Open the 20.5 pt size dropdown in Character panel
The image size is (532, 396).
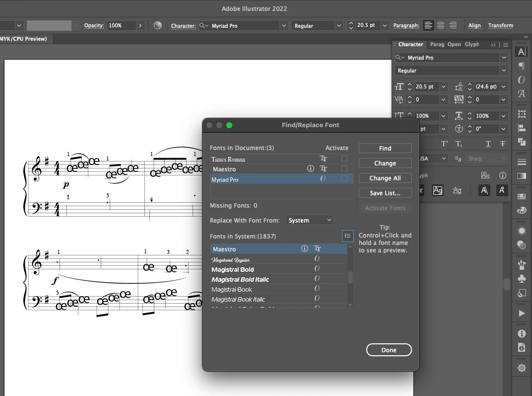[443, 86]
